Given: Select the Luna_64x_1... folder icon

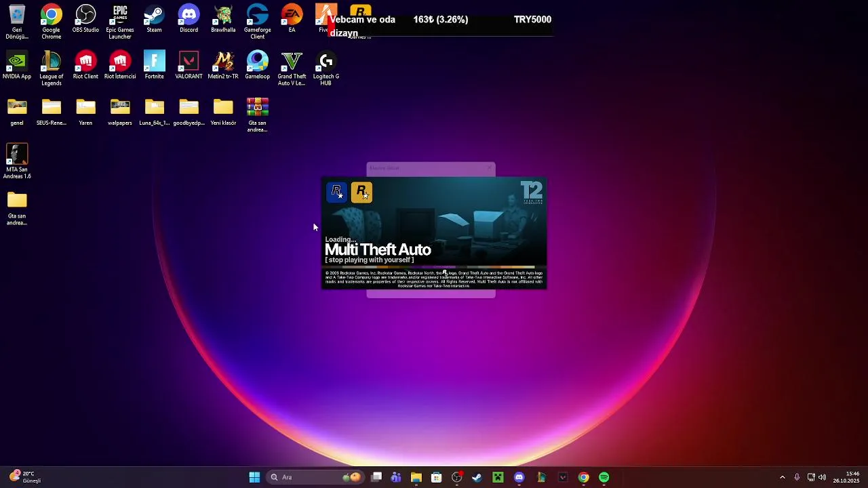Looking at the screenshot, I should click(154, 112).
